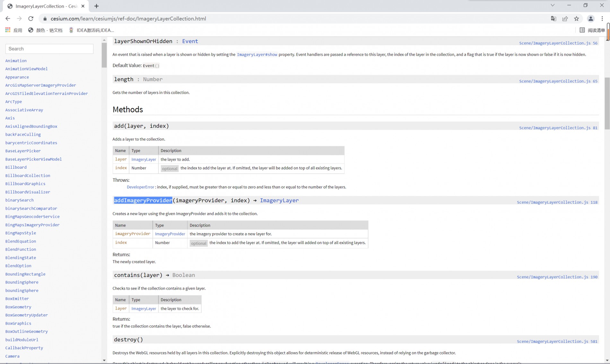610x364 pixels.
Task: Open BoundingSphere capitalized sidebar link
Action: click(x=22, y=282)
